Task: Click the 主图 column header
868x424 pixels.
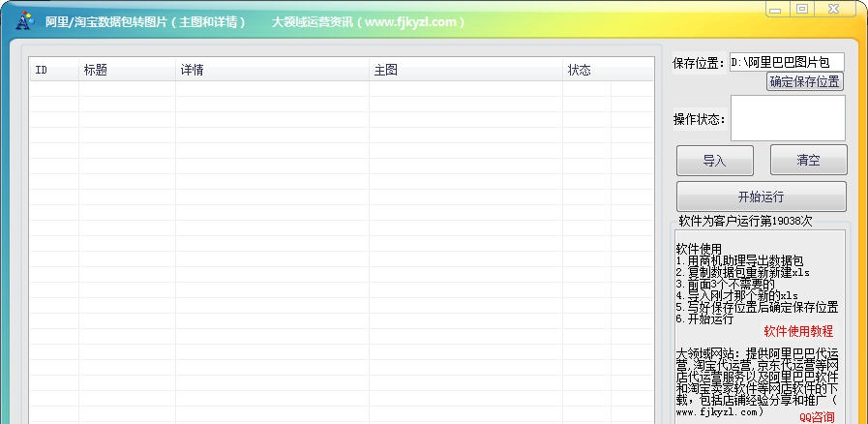Action: point(465,70)
